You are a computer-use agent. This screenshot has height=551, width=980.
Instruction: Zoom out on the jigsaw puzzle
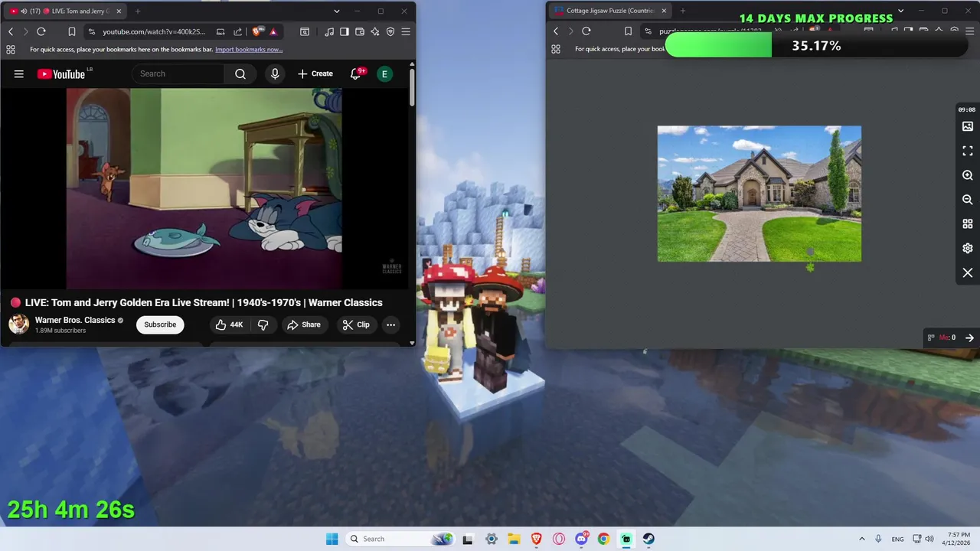(x=968, y=200)
